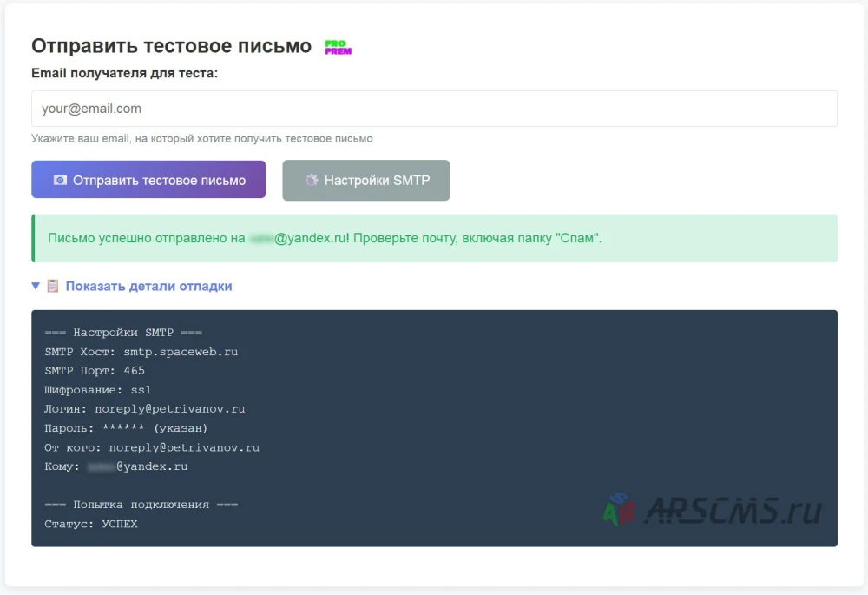Click the line 'Шифрование: ssl'
The width and height of the screenshot is (868, 595).
coord(98,390)
